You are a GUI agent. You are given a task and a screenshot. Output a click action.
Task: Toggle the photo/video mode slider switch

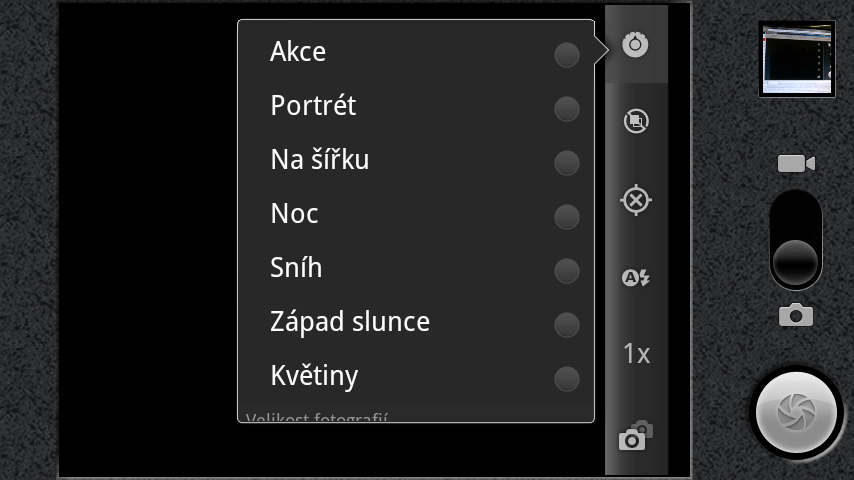[x=796, y=240]
